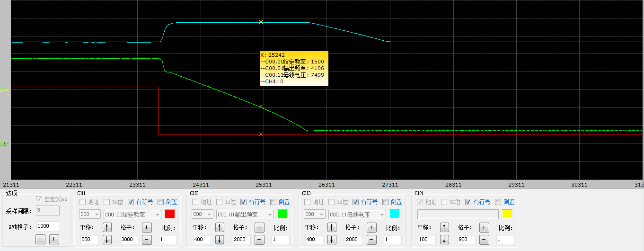Toggle CH3 倒置 checkbox
Image resolution: width=644 pixels, height=251 pixels.
(x=385, y=202)
